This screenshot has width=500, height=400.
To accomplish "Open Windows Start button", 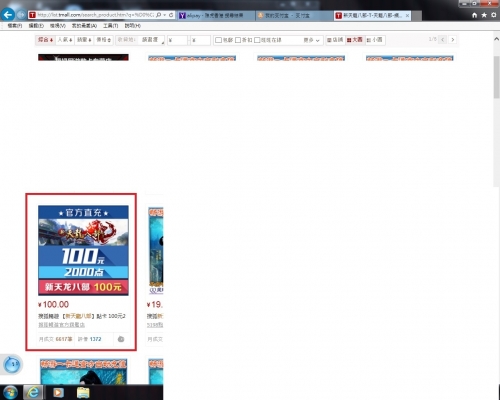I will [x=10, y=392].
